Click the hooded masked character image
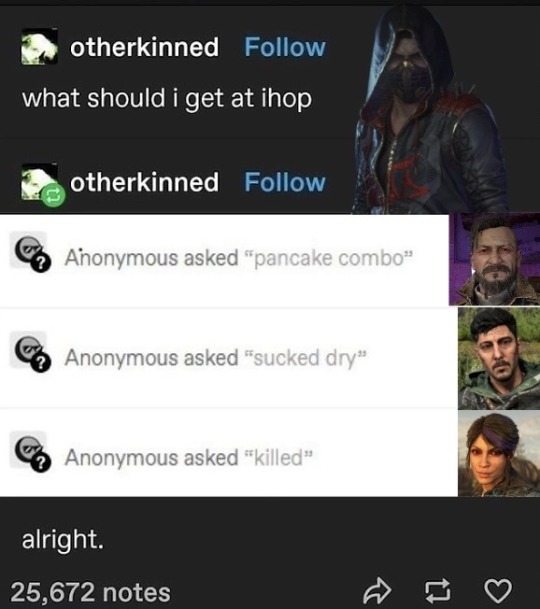This screenshot has height=609, width=540. point(431,109)
